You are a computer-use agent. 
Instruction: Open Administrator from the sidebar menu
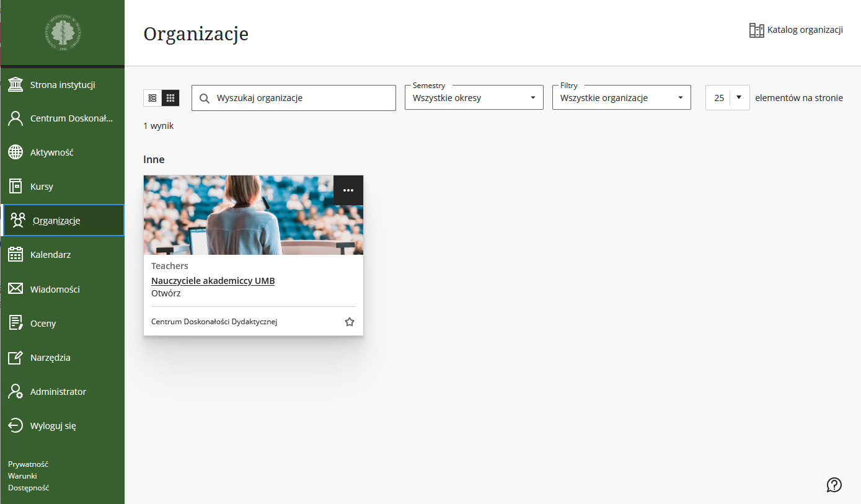point(58,392)
